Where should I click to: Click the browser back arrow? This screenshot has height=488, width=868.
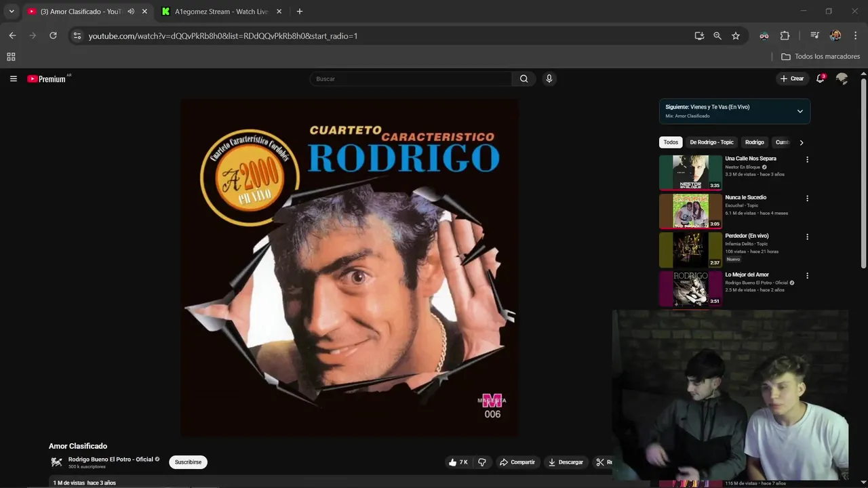tap(12, 36)
